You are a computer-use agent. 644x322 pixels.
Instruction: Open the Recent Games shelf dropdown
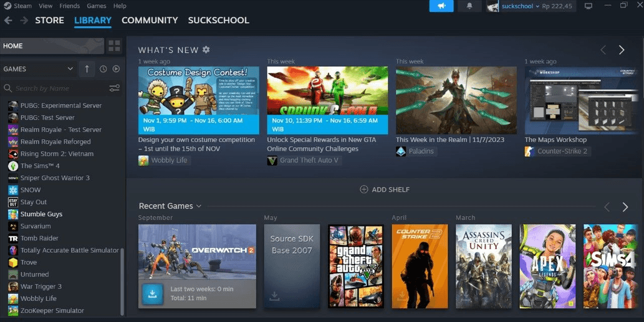pyautogui.click(x=199, y=206)
